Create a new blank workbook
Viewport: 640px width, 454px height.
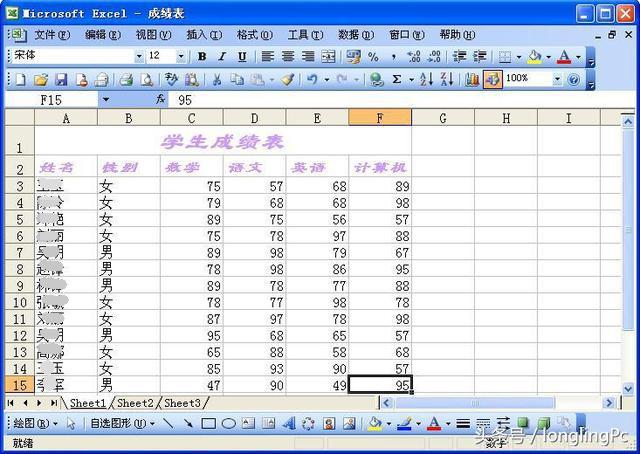[21, 79]
